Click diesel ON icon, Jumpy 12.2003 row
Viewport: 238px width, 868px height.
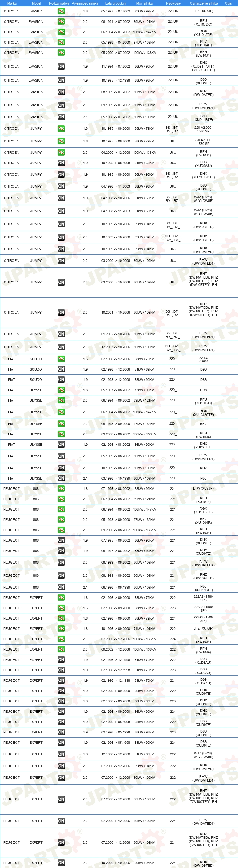(x=61, y=347)
